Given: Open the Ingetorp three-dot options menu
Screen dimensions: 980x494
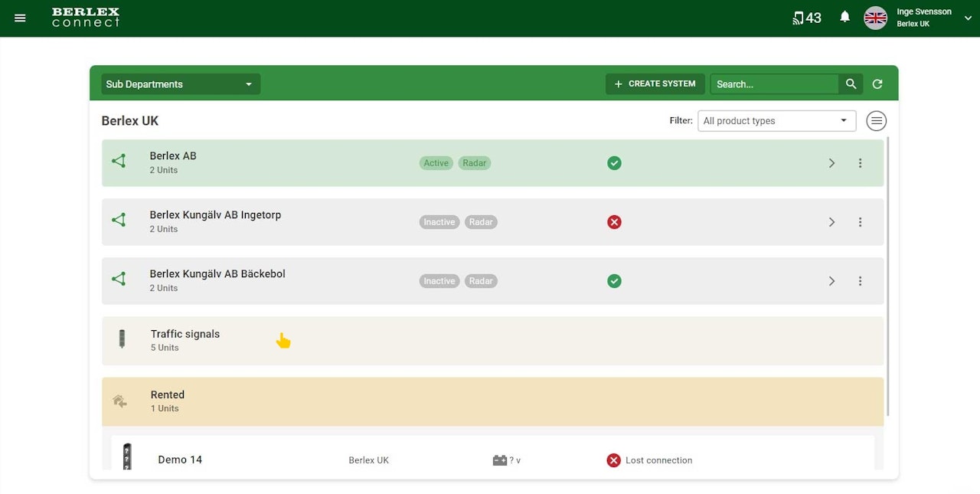Looking at the screenshot, I should tap(860, 222).
